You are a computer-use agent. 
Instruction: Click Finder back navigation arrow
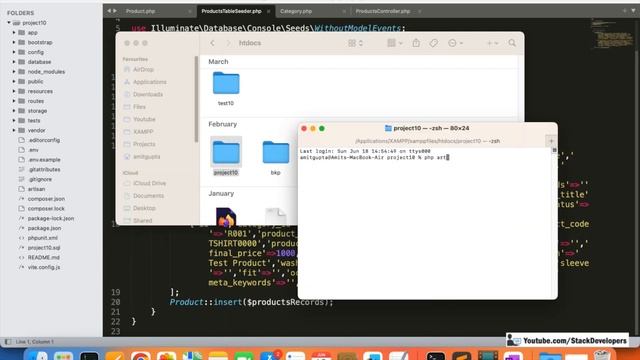coord(213,43)
